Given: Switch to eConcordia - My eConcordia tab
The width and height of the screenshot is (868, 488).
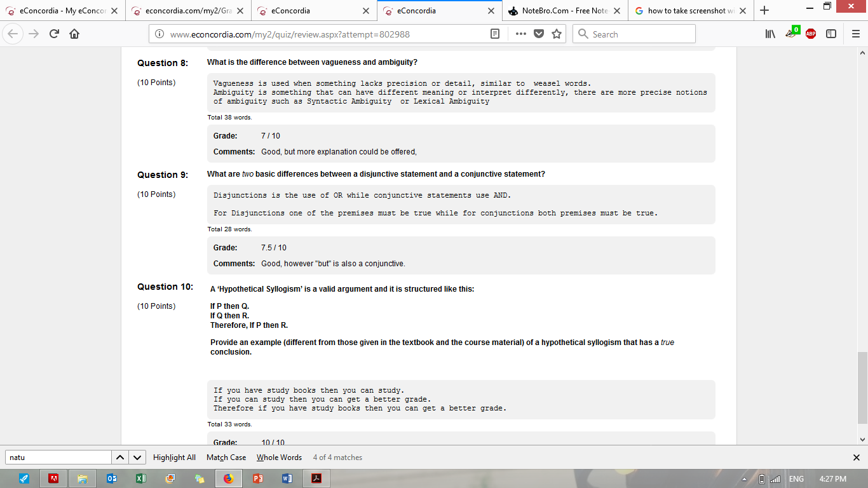Looking at the screenshot, I should 57,11.
